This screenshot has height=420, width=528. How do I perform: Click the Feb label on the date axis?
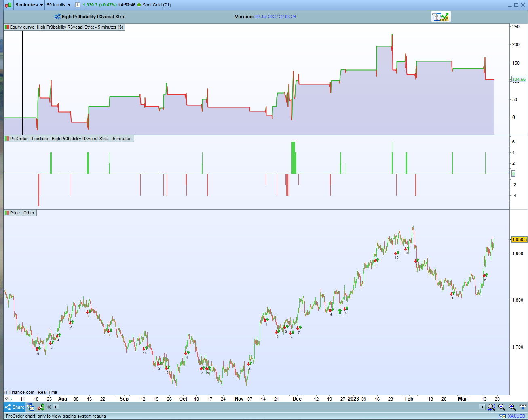pos(409,399)
